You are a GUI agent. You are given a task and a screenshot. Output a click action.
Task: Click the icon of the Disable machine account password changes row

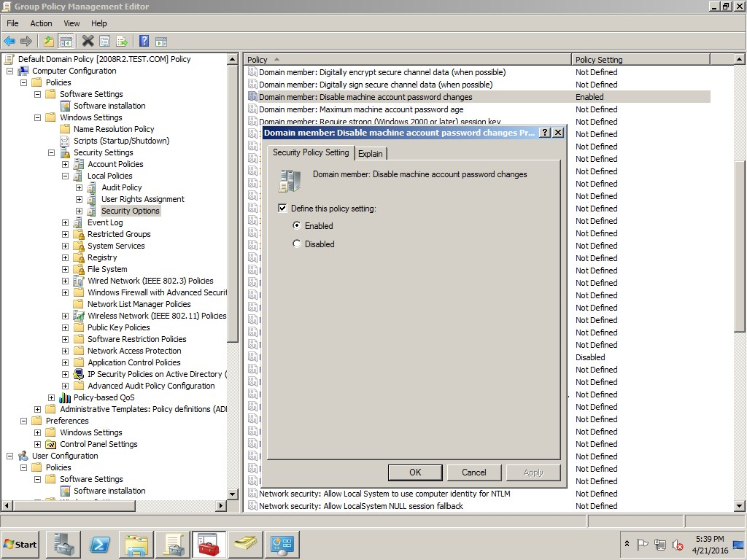pyautogui.click(x=252, y=97)
